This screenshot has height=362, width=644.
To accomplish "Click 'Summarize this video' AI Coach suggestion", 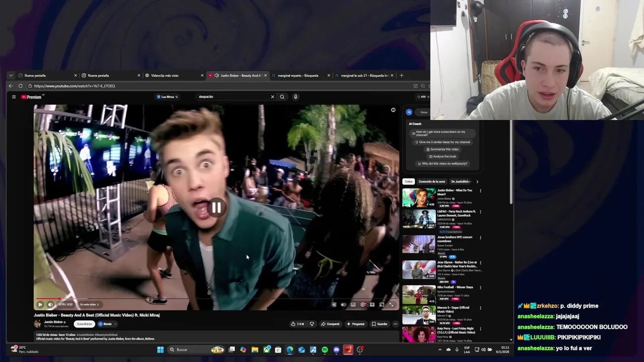I will click(x=443, y=149).
